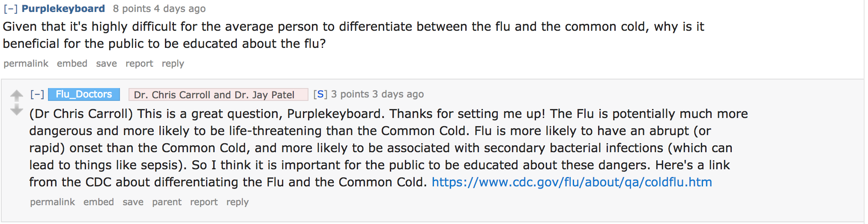Open Purplekeyboard's user profile
This screenshot has height=224, width=868.
[63, 9]
